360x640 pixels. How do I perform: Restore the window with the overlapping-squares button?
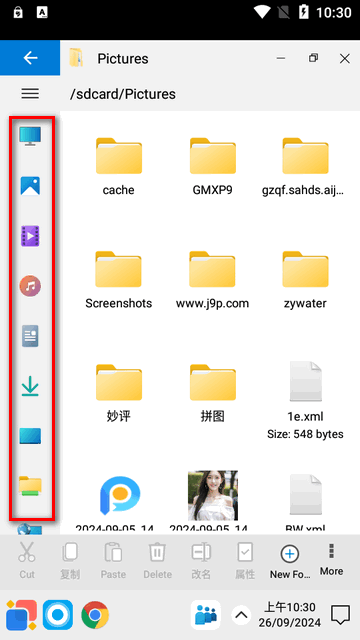pyautogui.click(x=313, y=58)
